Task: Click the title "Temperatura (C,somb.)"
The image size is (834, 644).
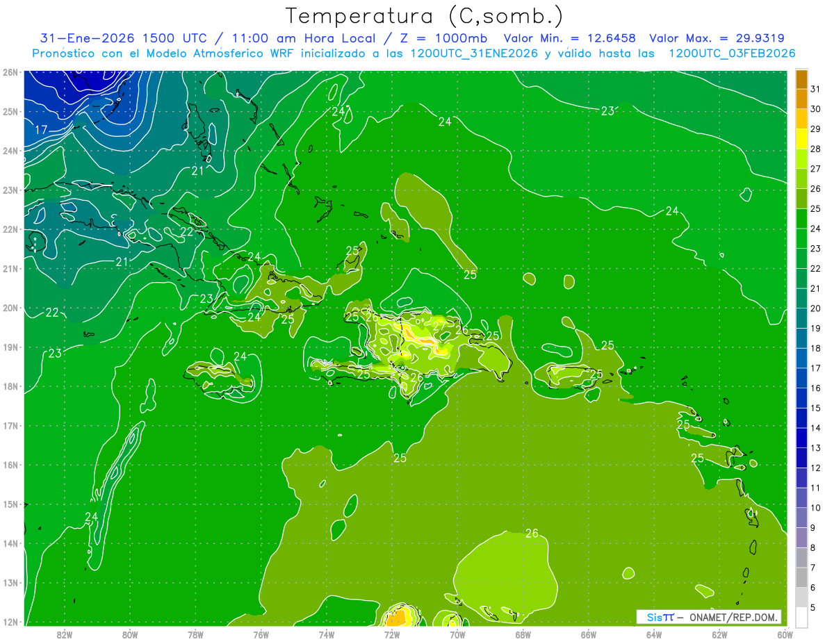Action: pyautogui.click(x=424, y=16)
